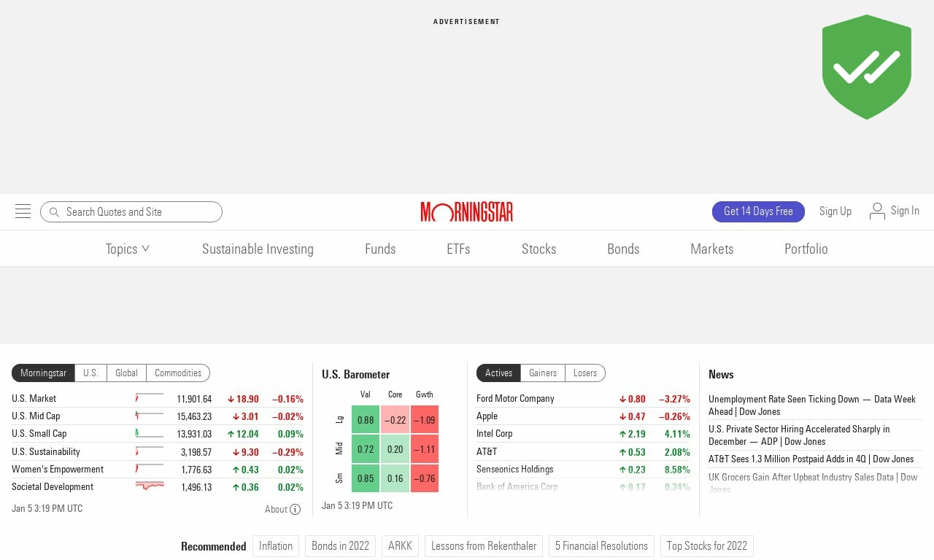Click the Morningstar logo

[467, 211]
